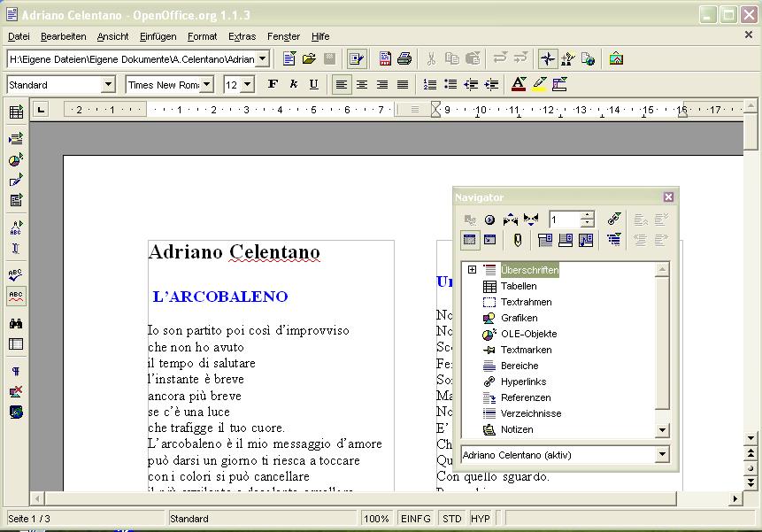Viewport: 762px width, 532px height.
Task: Select Grafiken in the Navigator list
Action: coord(519,318)
